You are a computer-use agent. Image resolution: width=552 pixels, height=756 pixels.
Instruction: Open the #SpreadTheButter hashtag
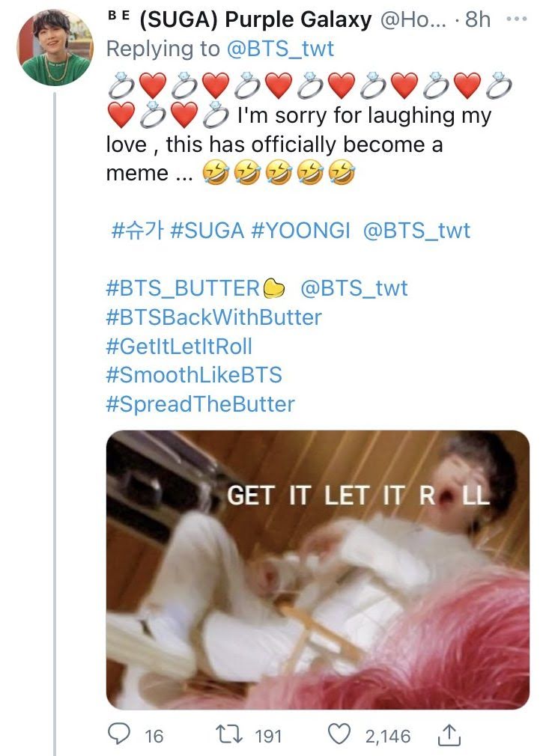[200, 404]
